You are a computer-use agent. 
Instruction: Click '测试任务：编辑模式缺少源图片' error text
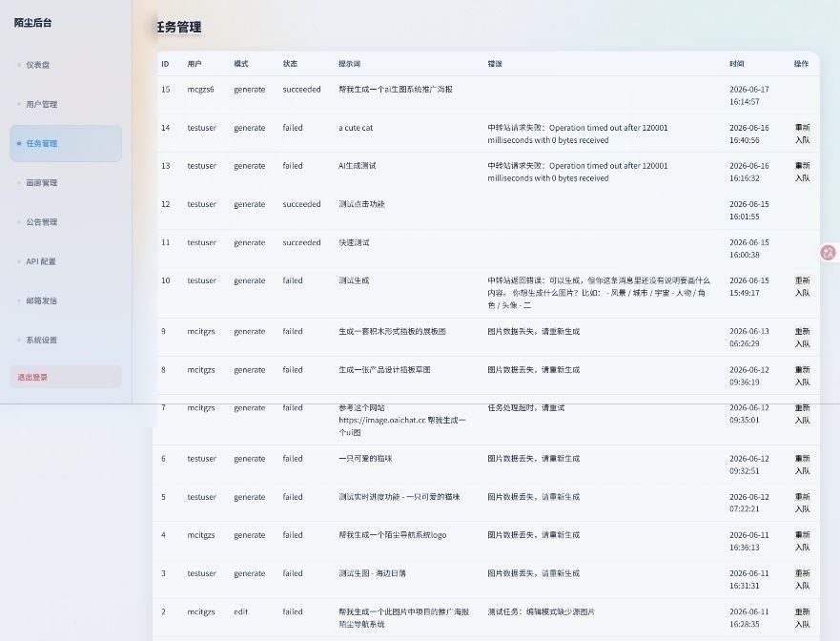[x=541, y=611]
